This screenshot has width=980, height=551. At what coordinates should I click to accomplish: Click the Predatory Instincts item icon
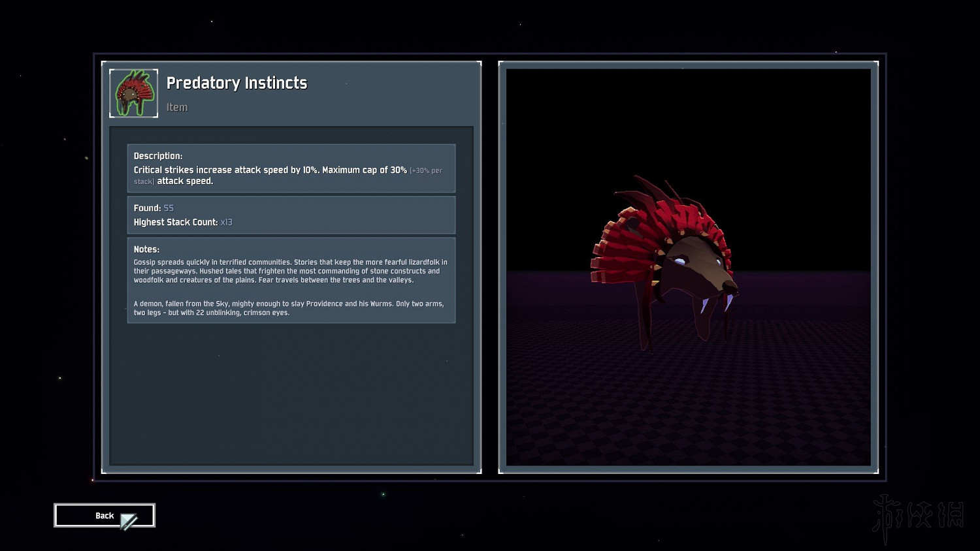(x=133, y=93)
